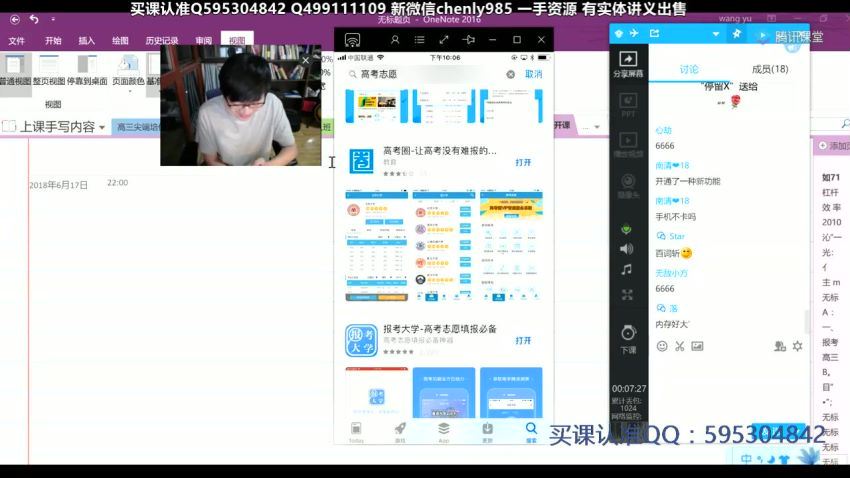Open the emoji picker in chat
Image resolution: width=850 pixels, height=478 pixels.
coord(662,346)
